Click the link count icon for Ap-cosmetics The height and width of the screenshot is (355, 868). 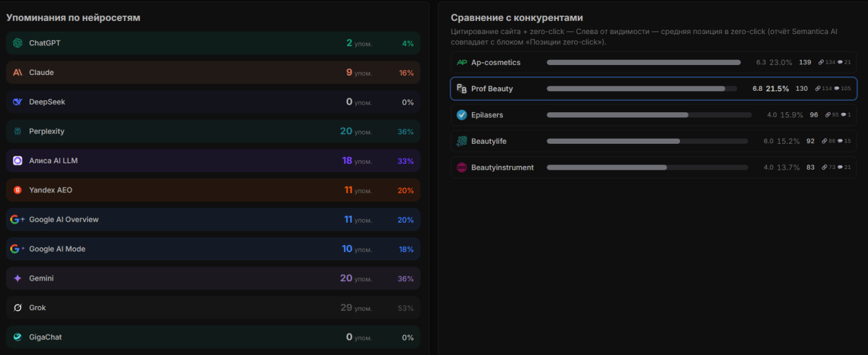point(821,62)
